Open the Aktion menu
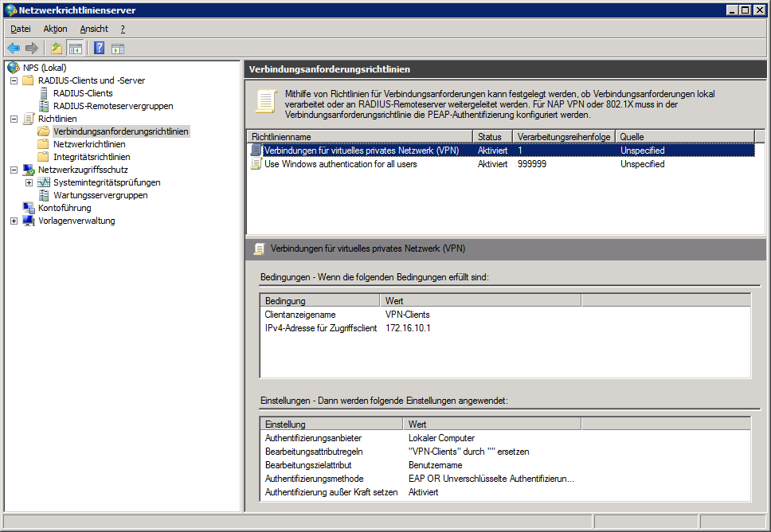This screenshot has width=771, height=532. pos(55,29)
